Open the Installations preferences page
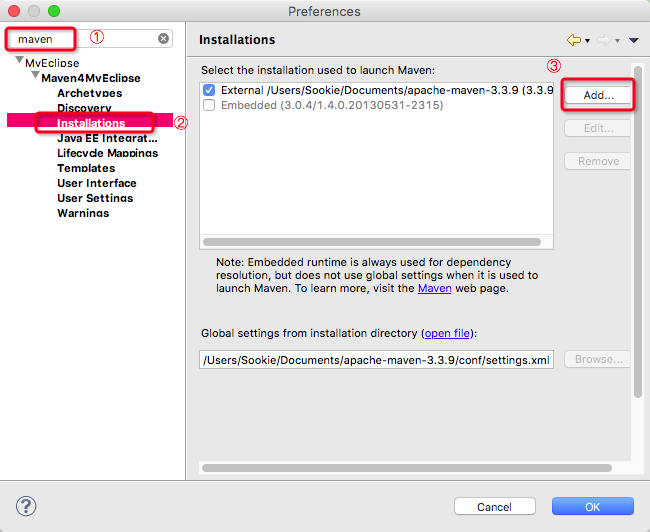This screenshot has width=650, height=532. (91, 123)
